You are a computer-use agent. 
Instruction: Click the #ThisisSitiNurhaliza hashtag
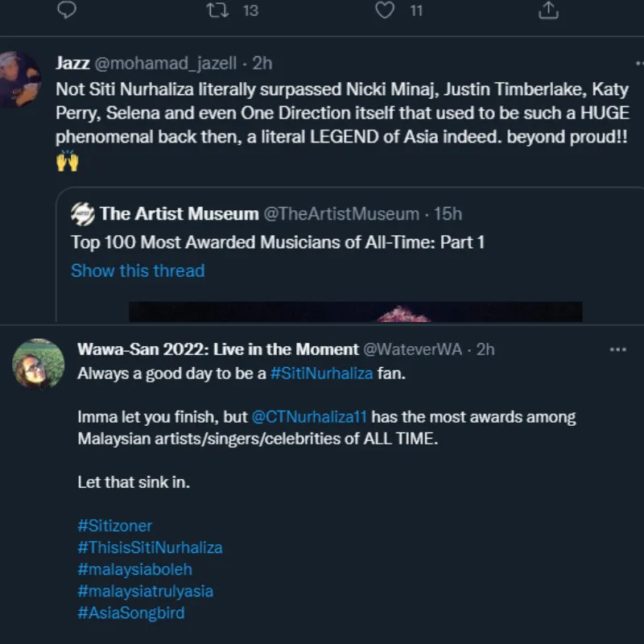pyautogui.click(x=150, y=547)
